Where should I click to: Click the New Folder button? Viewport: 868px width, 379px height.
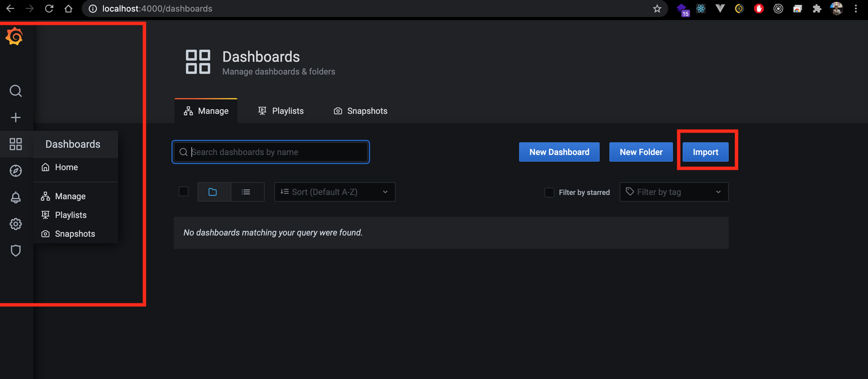(x=641, y=152)
